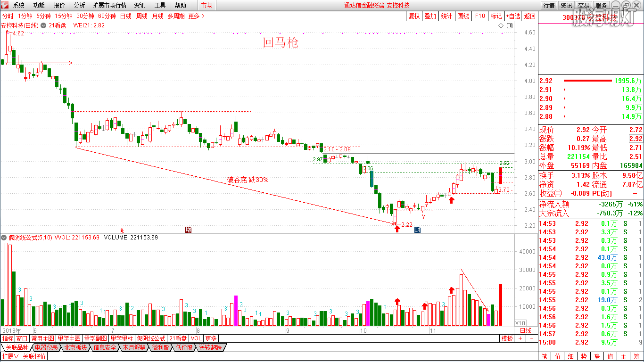Image resolution: width=644 pixels, height=362 pixels.
Task: Click the 势 tab under tick list
Action: tap(584, 356)
